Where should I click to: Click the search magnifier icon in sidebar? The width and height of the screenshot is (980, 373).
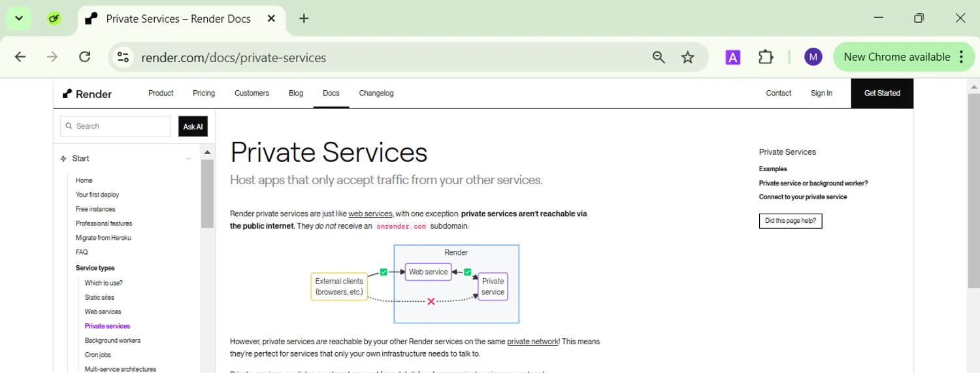coord(69,126)
